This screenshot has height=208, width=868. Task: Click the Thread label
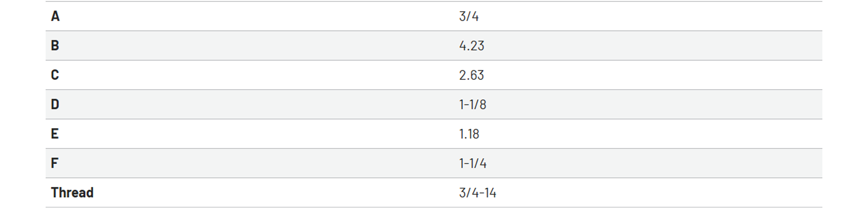(72, 193)
